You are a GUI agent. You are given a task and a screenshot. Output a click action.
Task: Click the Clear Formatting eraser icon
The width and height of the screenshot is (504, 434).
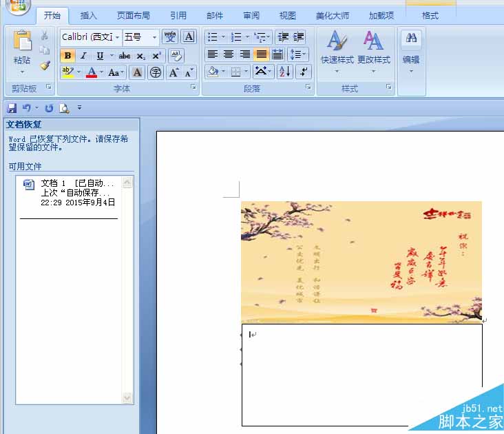[176, 56]
